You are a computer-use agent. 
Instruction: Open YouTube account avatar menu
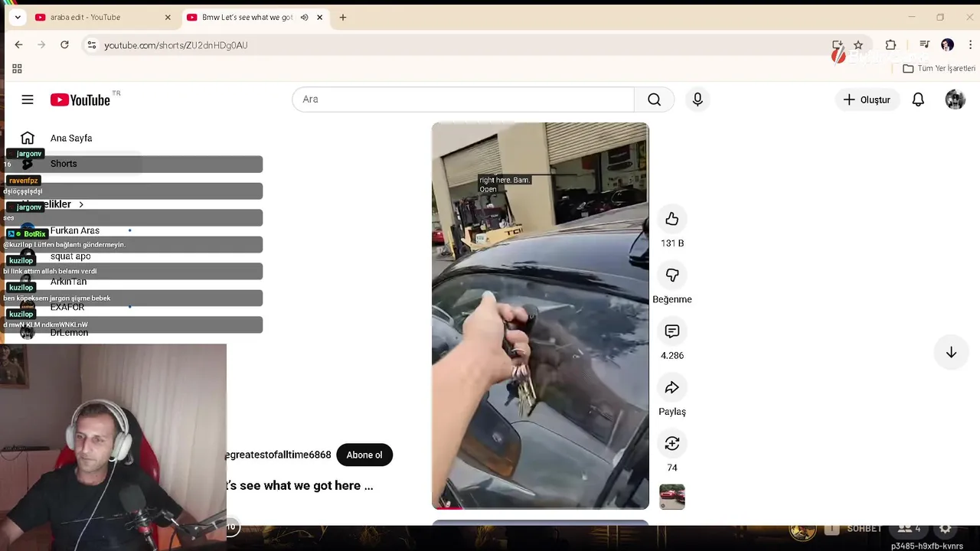tap(955, 99)
